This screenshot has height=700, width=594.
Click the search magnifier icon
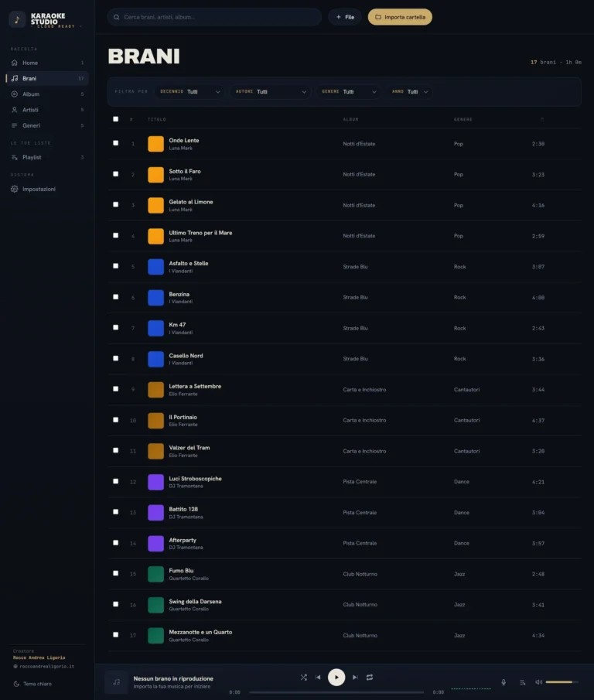117,17
